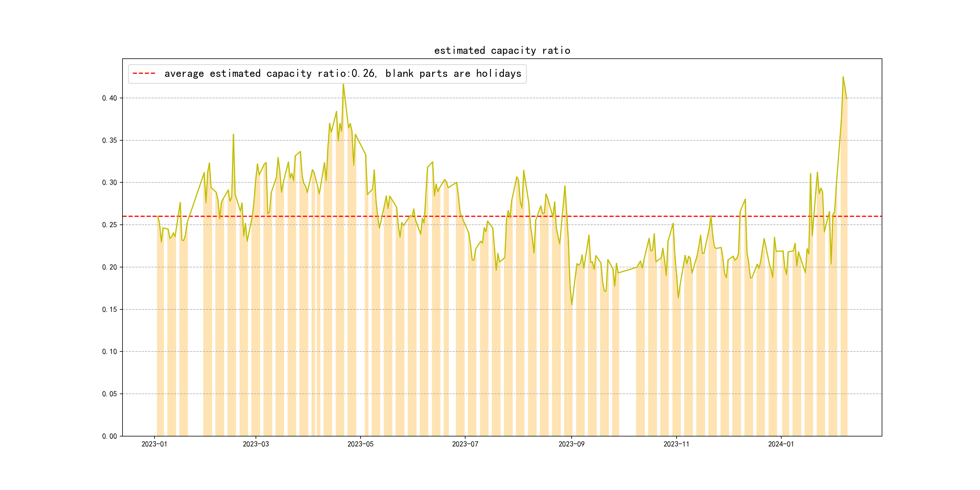Viewport: 980px width, 490px height.
Task: Click the highest peak in February 2024
Action: tap(843, 77)
